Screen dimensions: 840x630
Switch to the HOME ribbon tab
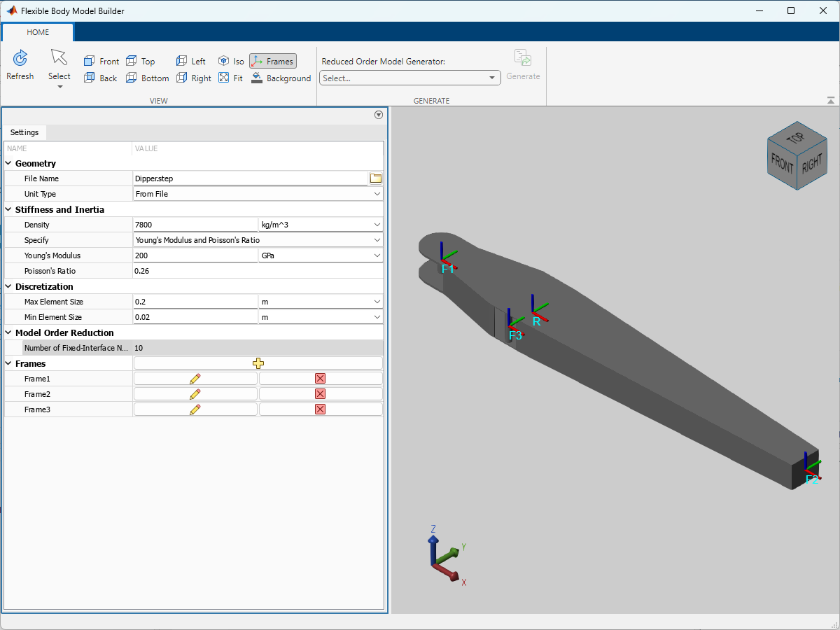pos(38,31)
